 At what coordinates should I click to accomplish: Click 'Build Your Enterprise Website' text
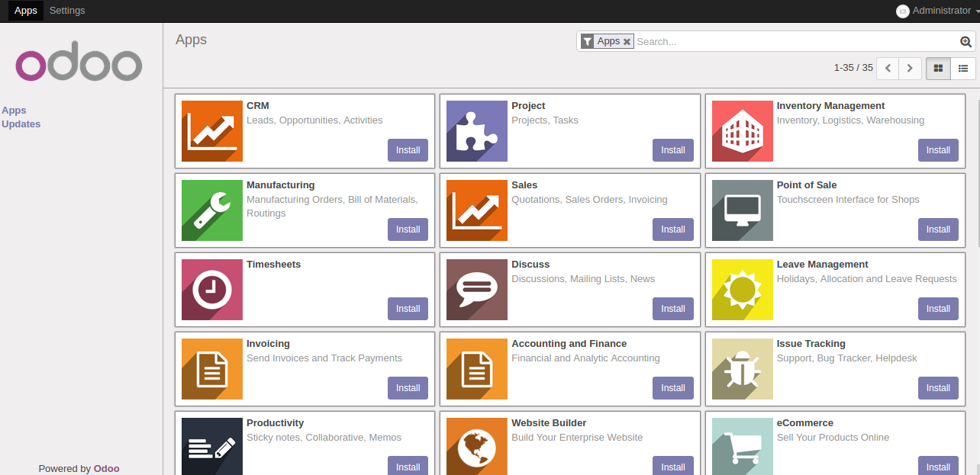(x=577, y=438)
